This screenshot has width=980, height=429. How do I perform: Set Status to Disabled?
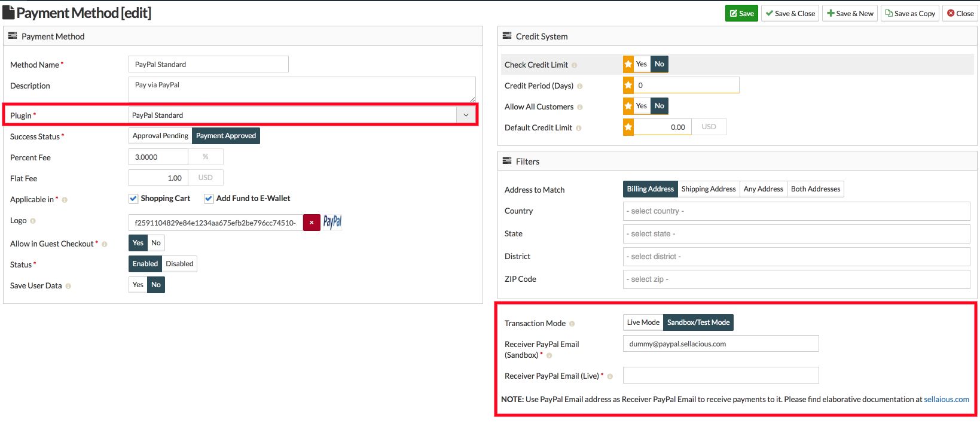(x=179, y=264)
